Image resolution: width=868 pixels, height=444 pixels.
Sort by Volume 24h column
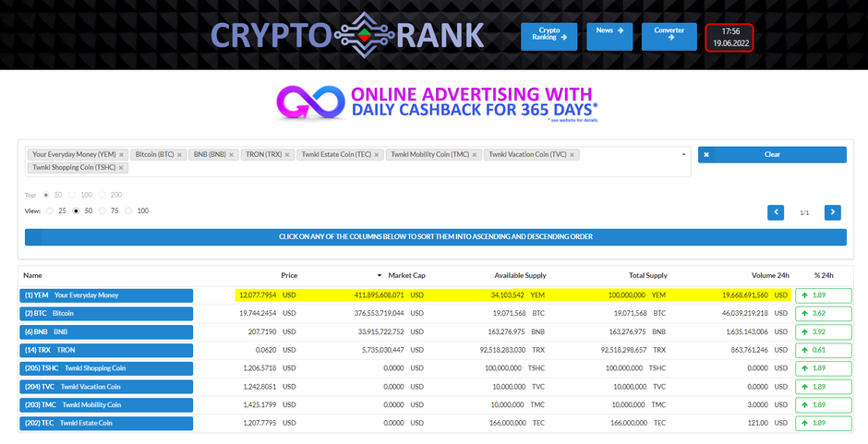point(770,275)
